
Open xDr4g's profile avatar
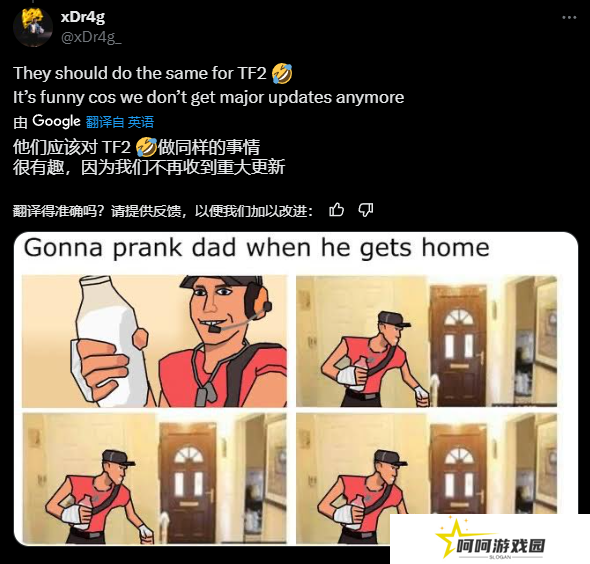(x=33, y=27)
